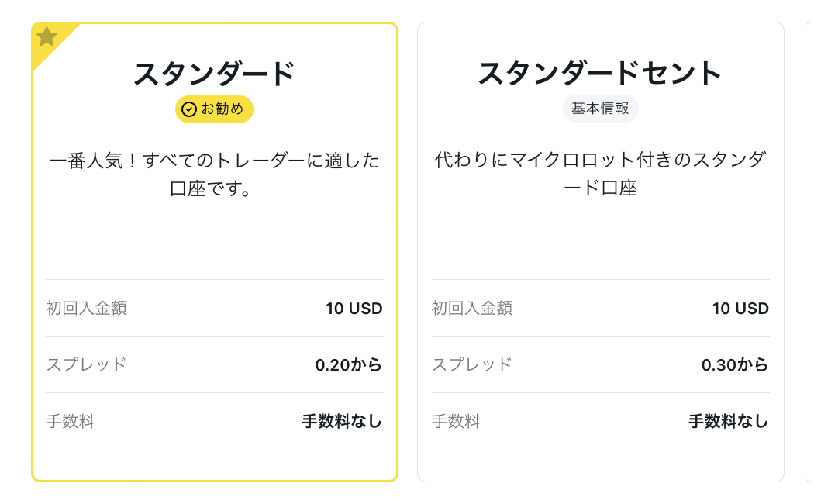Screen dimensions: 814x504
Task: Click 初回入金額 label in スタンダードセント card
Action: (472, 309)
